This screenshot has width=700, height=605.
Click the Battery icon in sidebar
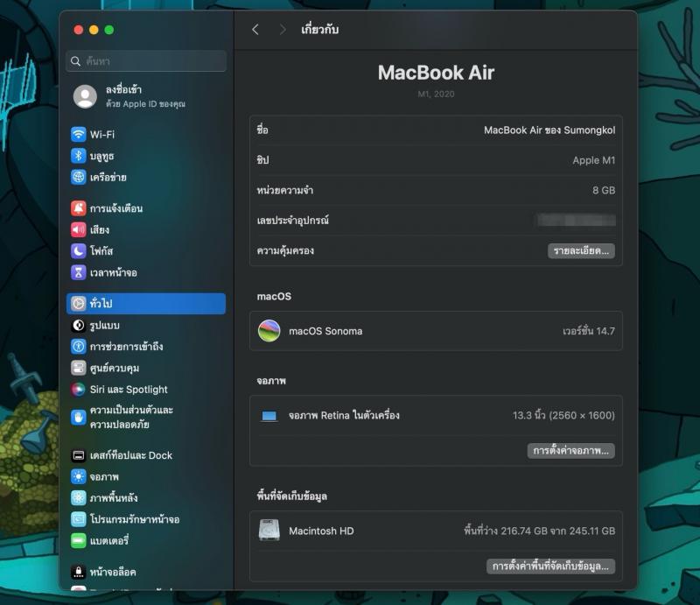(x=79, y=540)
